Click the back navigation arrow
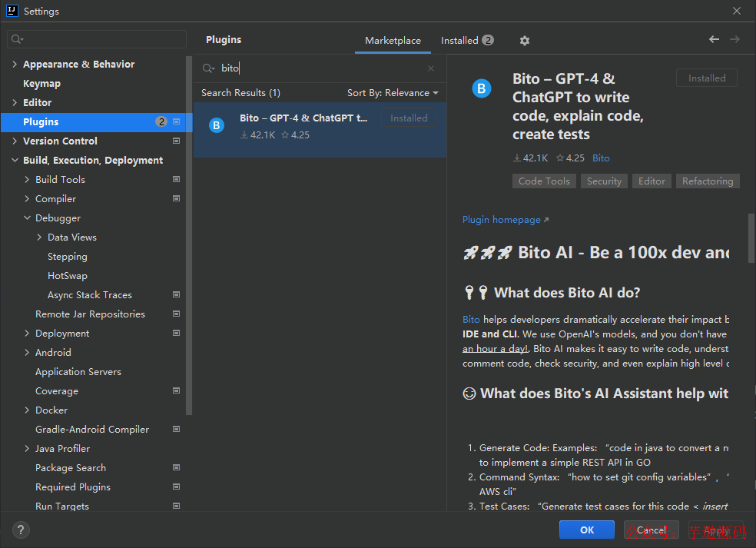 tap(714, 39)
